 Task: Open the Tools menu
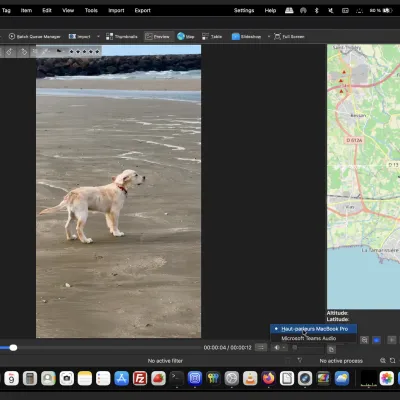coord(91,10)
